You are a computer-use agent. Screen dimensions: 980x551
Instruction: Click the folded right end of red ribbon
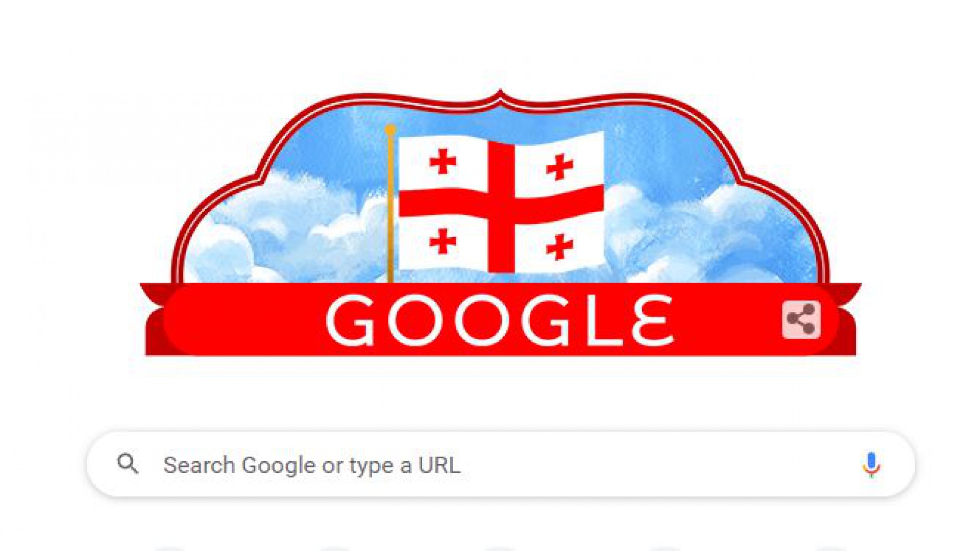(x=847, y=320)
